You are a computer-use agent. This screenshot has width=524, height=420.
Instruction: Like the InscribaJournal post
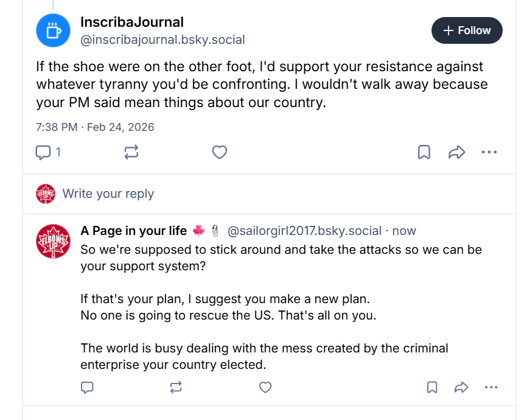pyautogui.click(x=220, y=152)
